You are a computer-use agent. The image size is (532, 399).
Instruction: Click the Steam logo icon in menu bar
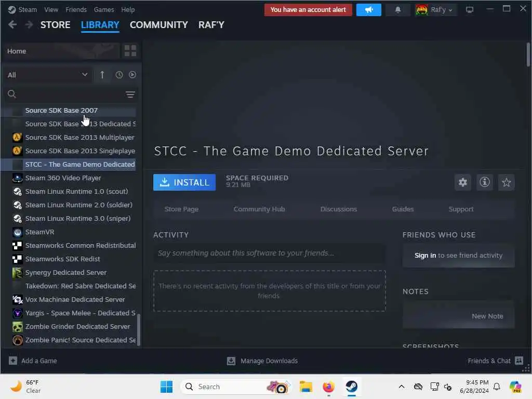pyautogui.click(x=12, y=9)
